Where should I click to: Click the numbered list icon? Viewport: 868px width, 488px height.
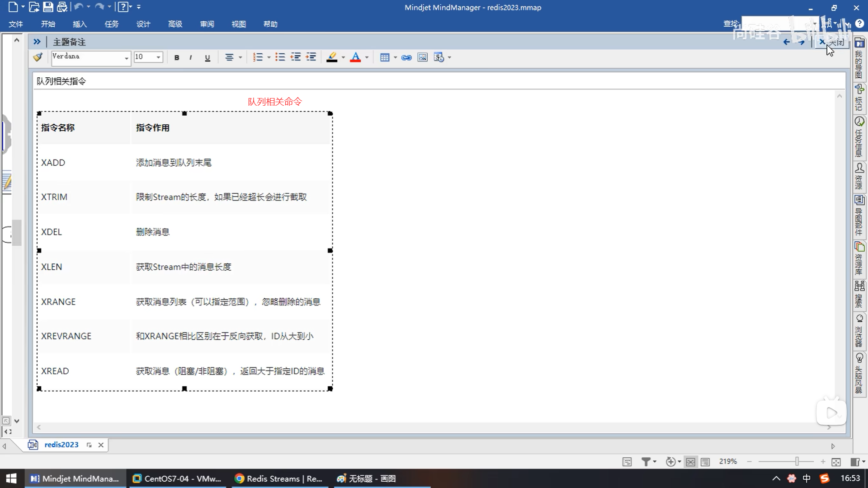click(258, 57)
